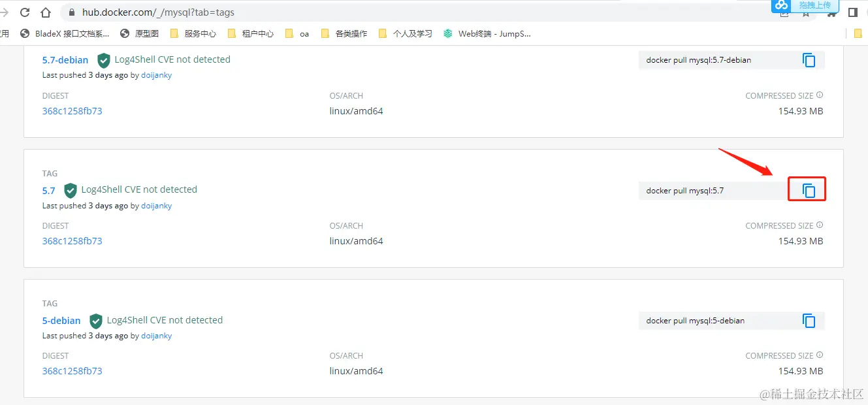The height and width of the screenshot is (405, 868).
Task: Open the Web终端 - JumpS bookmark
Action: (487, 33)
